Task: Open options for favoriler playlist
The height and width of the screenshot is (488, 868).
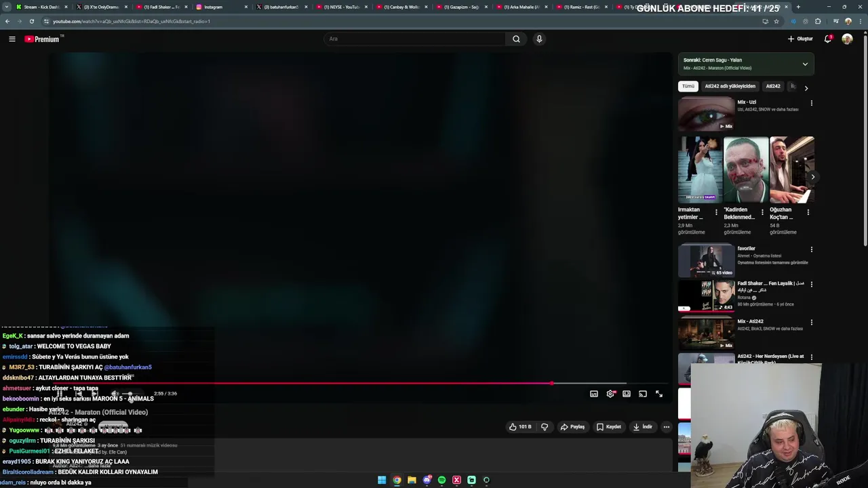Action: pyautogui.click(x=811, y=249)
